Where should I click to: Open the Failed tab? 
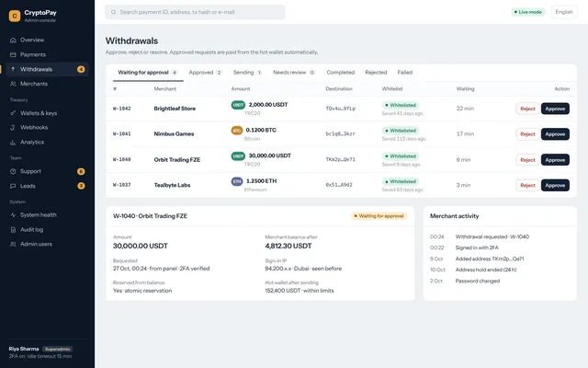click(x=405, y=73)
